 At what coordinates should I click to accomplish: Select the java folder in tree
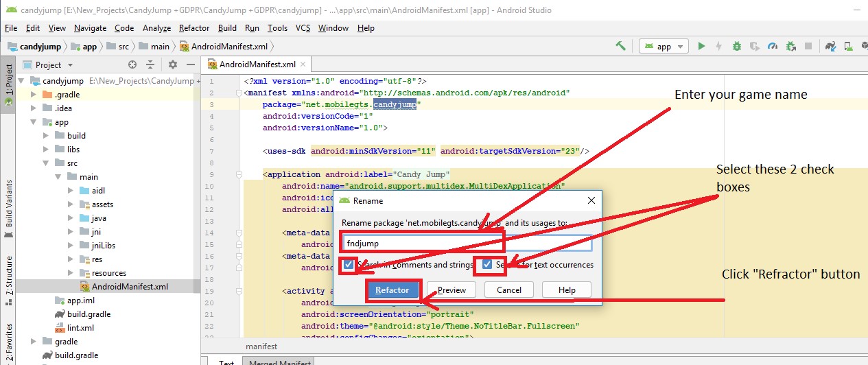93,218
